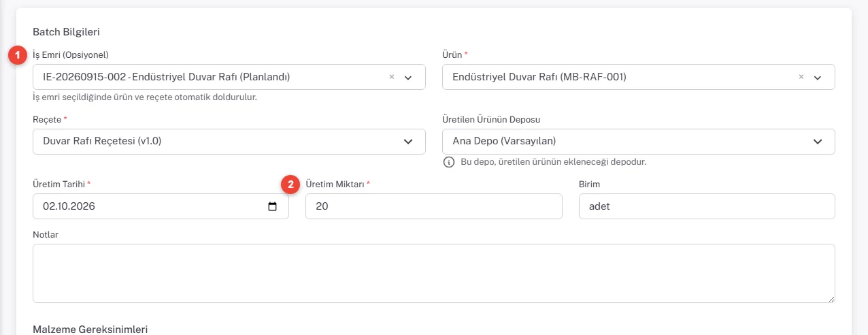Click the Üretim Tarihi label
The height and width of the screenshot is (335, 868).
(59, 185)
